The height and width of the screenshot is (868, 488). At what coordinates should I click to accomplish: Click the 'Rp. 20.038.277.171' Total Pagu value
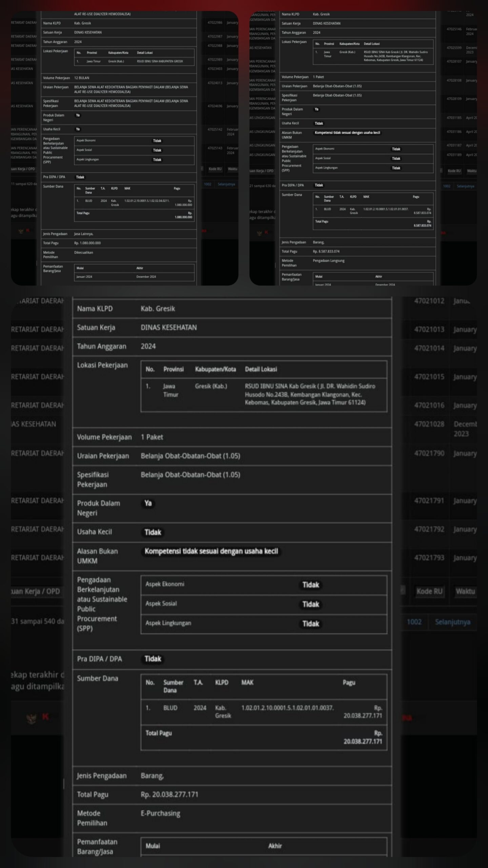pos(169,794)
